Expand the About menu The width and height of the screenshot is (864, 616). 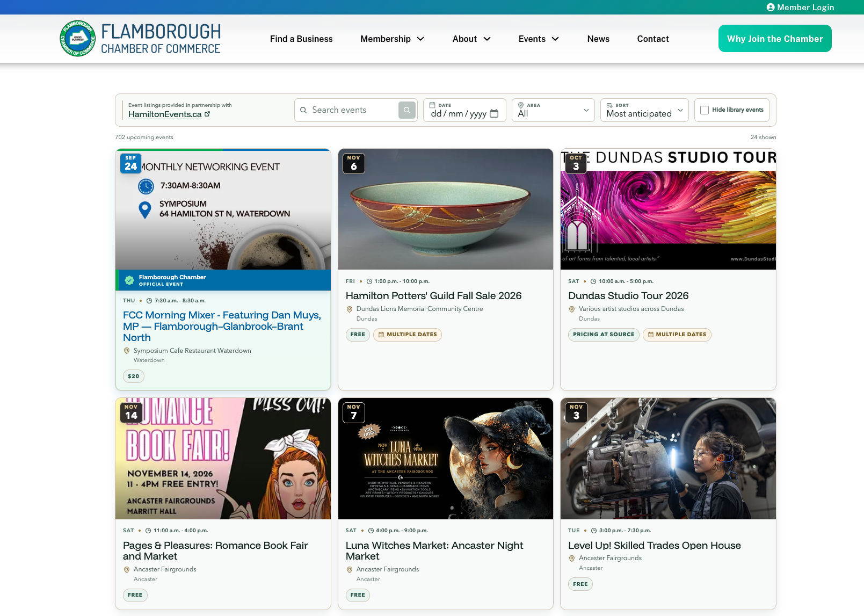471,39
